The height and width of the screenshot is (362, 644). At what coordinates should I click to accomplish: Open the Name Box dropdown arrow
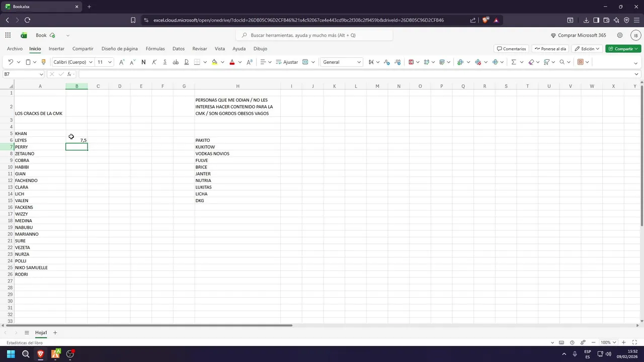(x=41, y=74)
